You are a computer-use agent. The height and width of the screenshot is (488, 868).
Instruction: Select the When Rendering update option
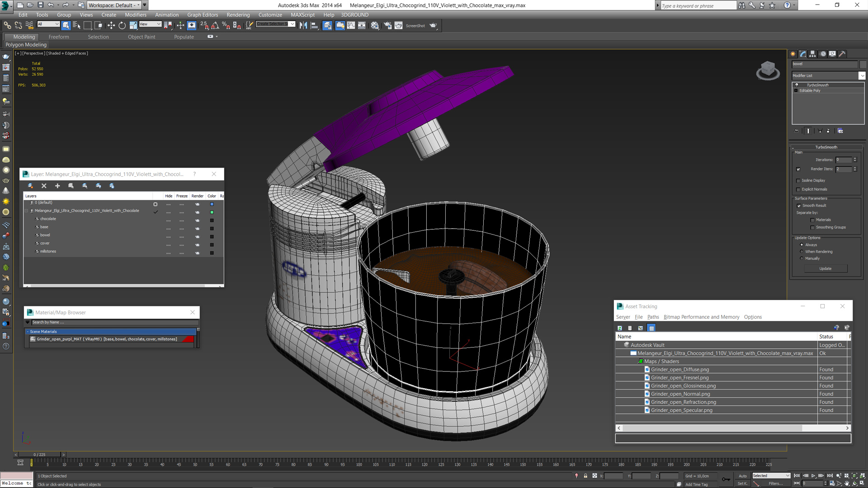tap(802, 252)
